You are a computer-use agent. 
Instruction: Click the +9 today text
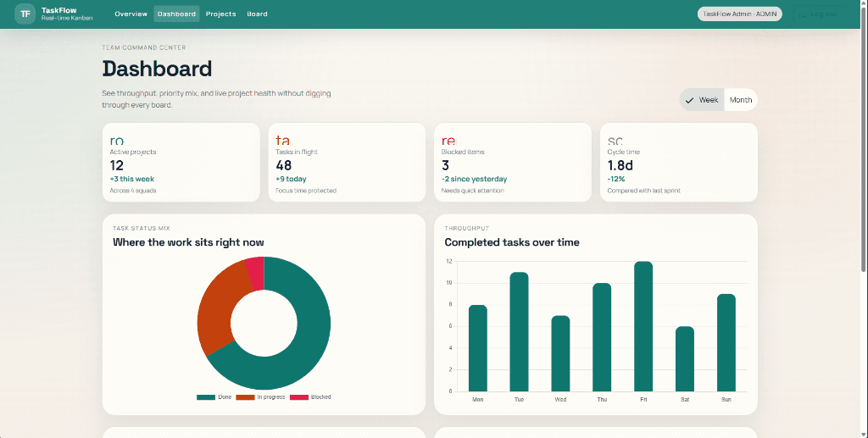292,180
